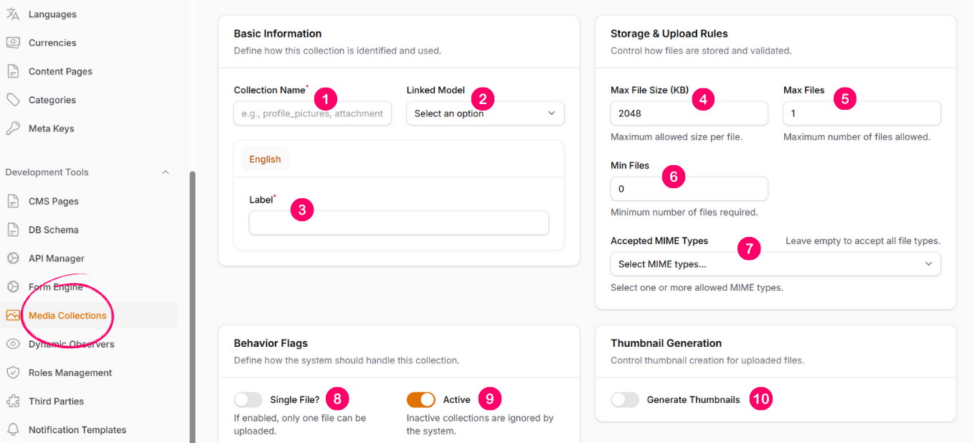Click the DB Schema document icon
The height and width of the screenshot is (443, 980).
click(13, 230)
